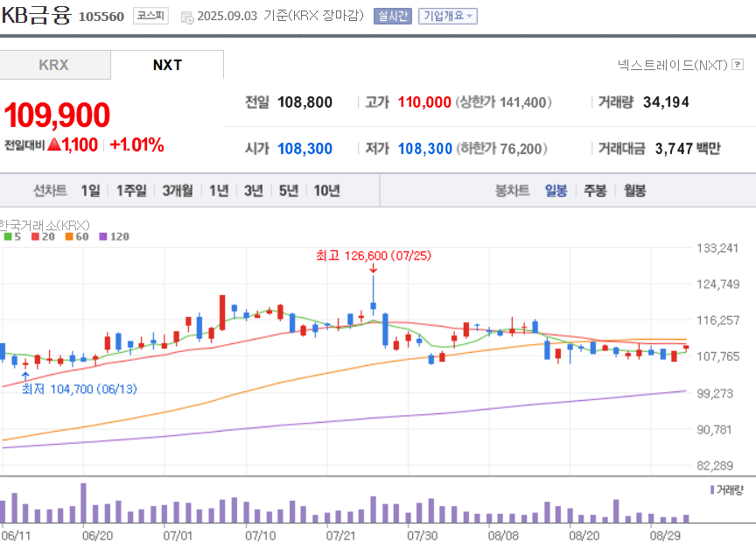
Task: Expand the 기업개요 dropdown
Action: tap(447, 16)
